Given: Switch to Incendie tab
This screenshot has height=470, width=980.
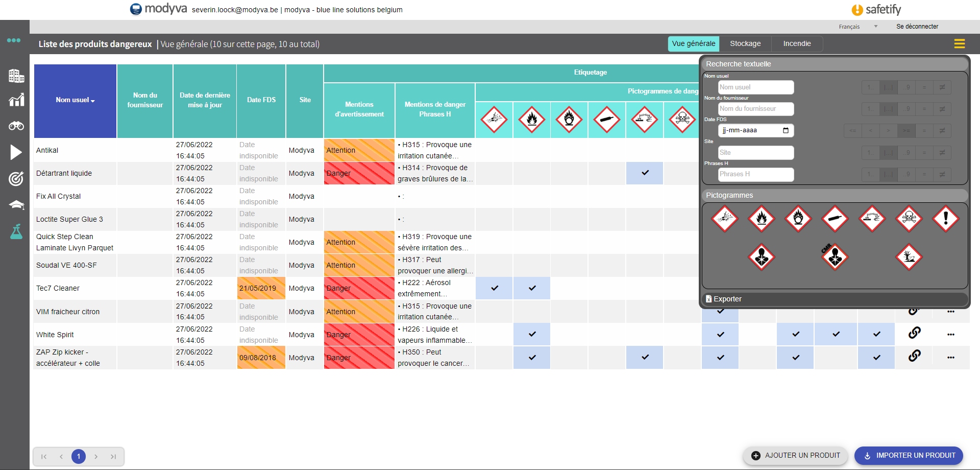Looking at the screenshot, I should coord(797,44).
